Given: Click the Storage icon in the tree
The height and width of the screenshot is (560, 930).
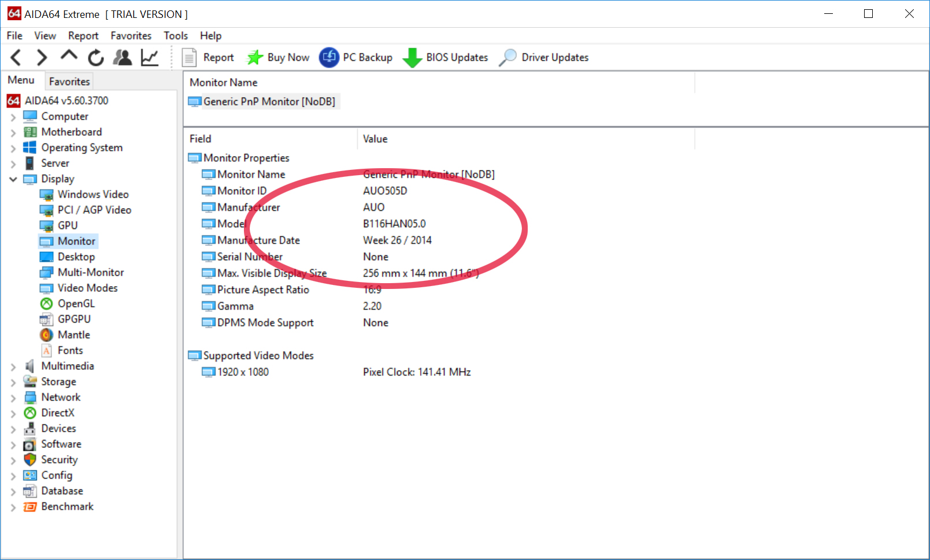Looking at the screenshot, I should point(30,381).
